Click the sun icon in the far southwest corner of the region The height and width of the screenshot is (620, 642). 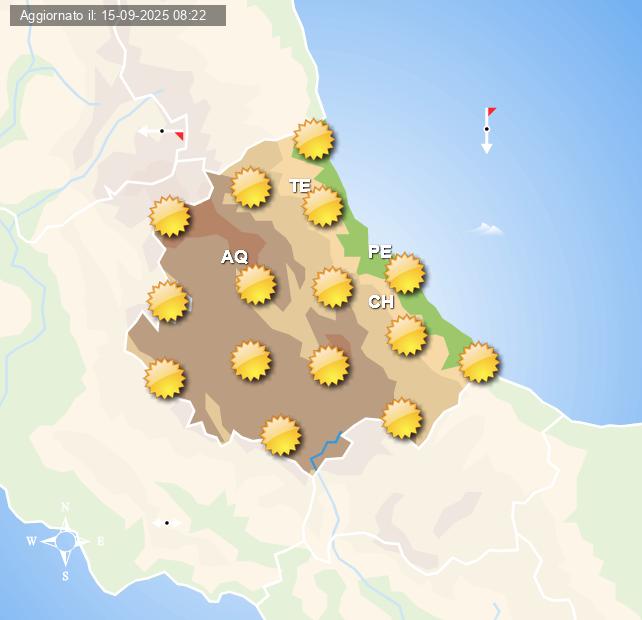[165, 378]
